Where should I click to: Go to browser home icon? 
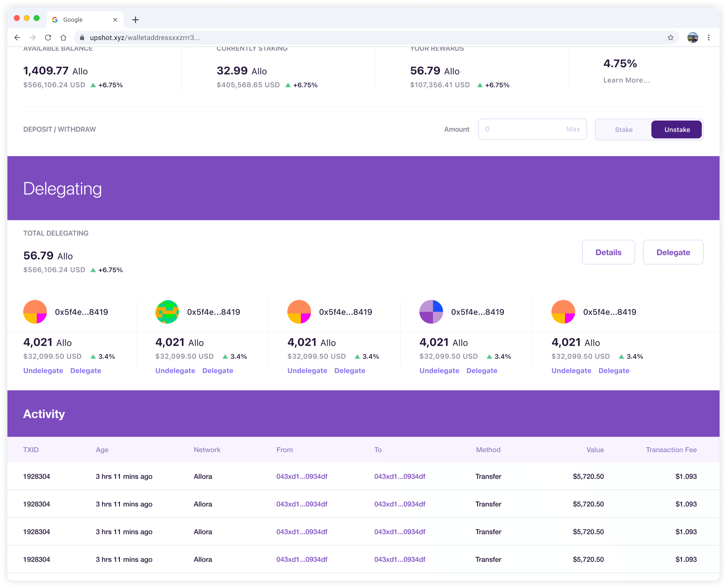[x=63, y=38]
